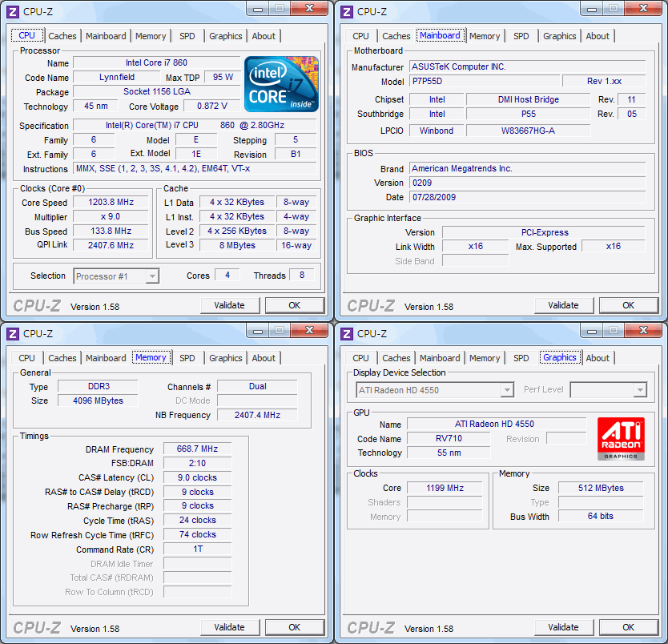The image size is (668, 644).
Task: Click Validate in the Memory tab window
Action: tap(230, 627)
